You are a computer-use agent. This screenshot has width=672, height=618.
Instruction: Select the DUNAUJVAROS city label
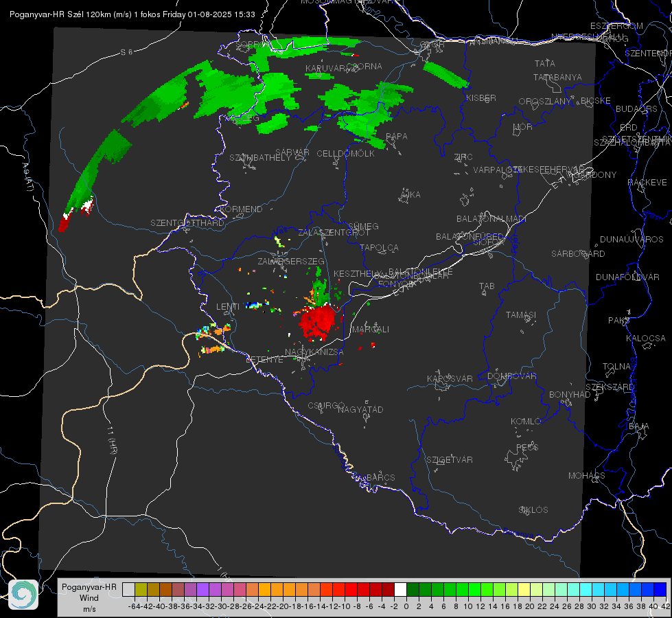pyautogui.click(x=632, y=239)
